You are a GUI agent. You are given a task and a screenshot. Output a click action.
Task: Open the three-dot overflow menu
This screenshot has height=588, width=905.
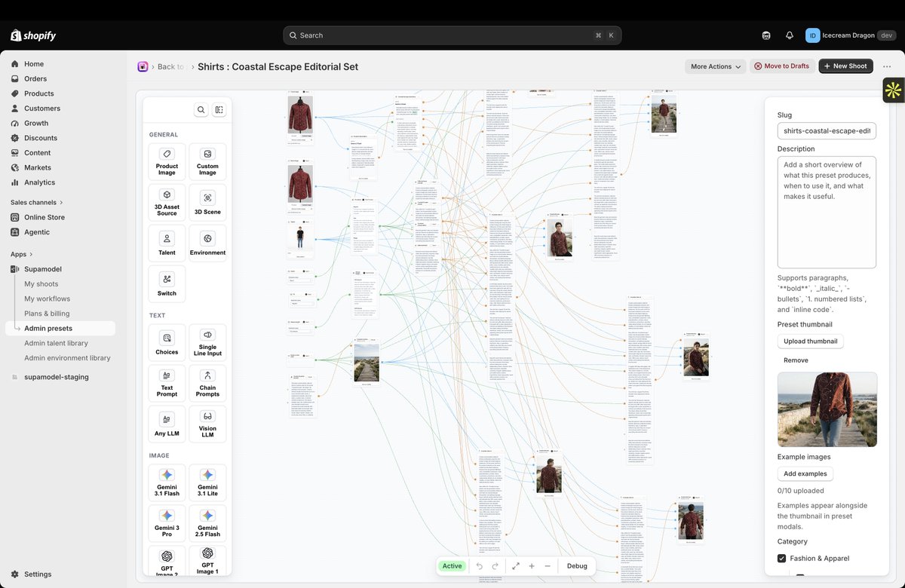click(x=887, y=66)
